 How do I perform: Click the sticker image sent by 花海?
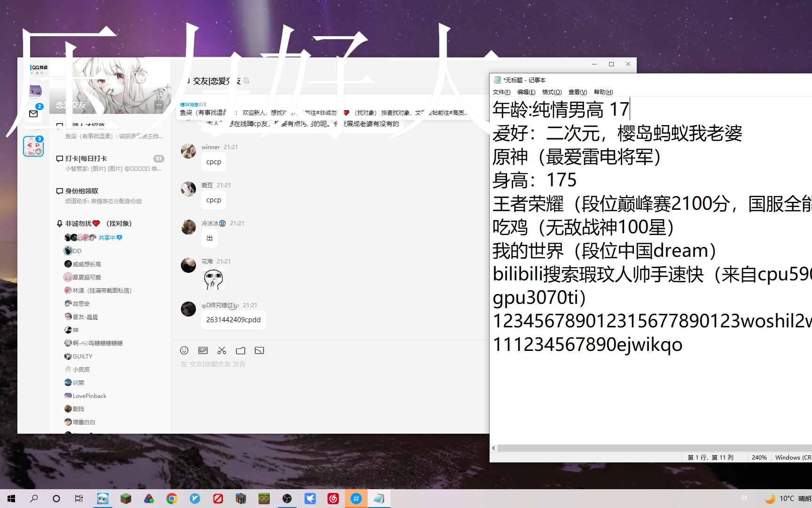pos(213,279)
